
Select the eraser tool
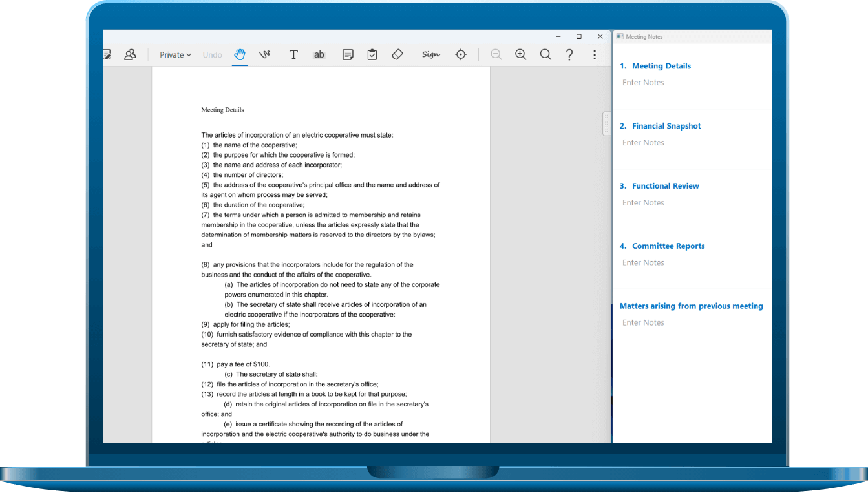pos(397,55)
